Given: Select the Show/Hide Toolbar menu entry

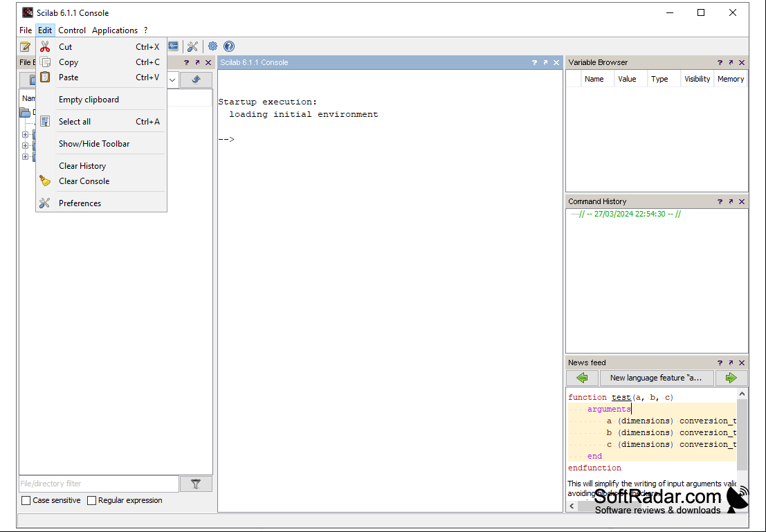Looking at the screenshot, I should 101,144.
